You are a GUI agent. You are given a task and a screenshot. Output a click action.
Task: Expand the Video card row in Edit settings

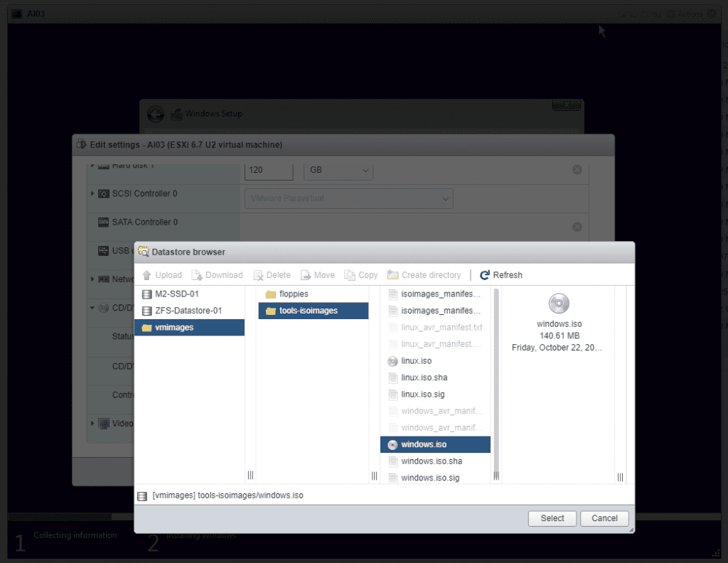point(92,423)
